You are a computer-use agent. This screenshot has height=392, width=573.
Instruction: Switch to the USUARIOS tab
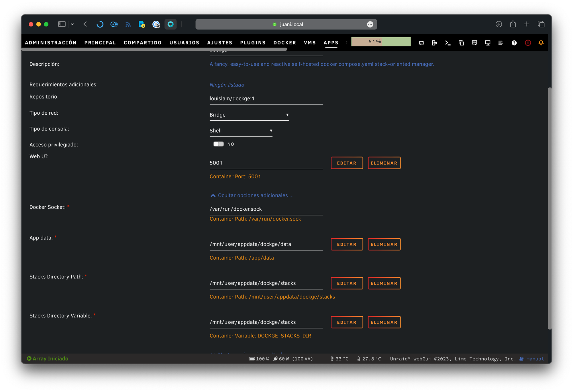pyautogui.click(x=184, y=43)
